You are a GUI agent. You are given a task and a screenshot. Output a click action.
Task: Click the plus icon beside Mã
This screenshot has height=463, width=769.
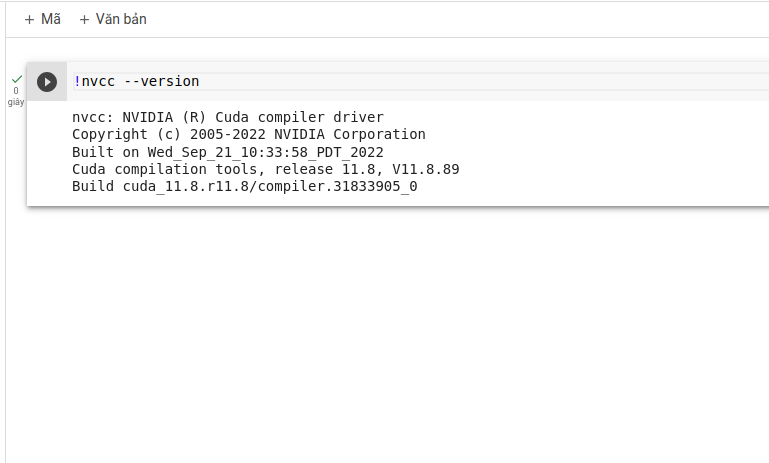click(x=29, y=19)
